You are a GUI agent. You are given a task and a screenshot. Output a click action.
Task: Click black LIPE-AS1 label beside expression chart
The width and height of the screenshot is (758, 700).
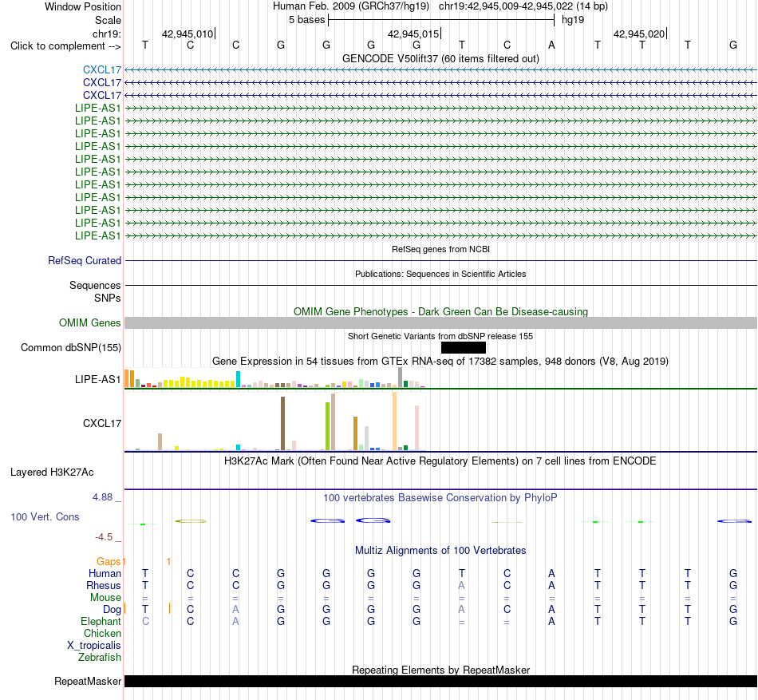(97, 379)
